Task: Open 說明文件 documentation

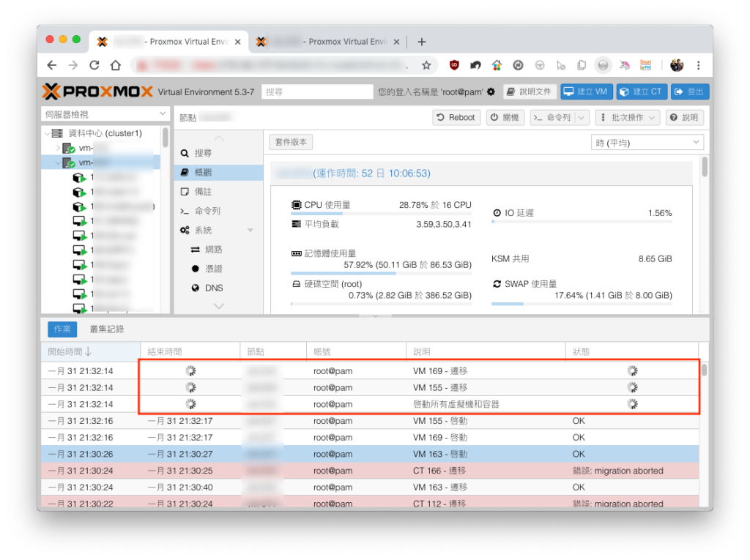Action: [x=530, y=92]
